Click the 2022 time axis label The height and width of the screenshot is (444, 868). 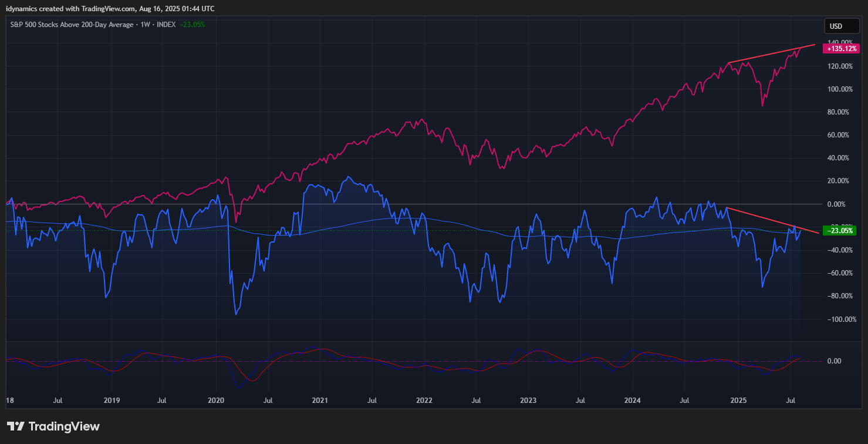pos(424,401)
